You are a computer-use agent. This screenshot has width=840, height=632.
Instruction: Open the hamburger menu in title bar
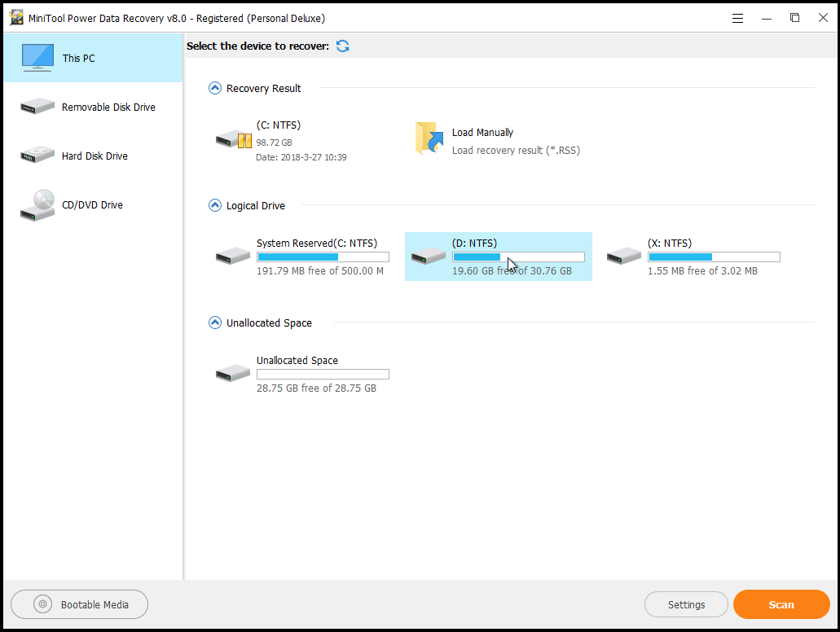pyautogui.click(x=737, y=18)
